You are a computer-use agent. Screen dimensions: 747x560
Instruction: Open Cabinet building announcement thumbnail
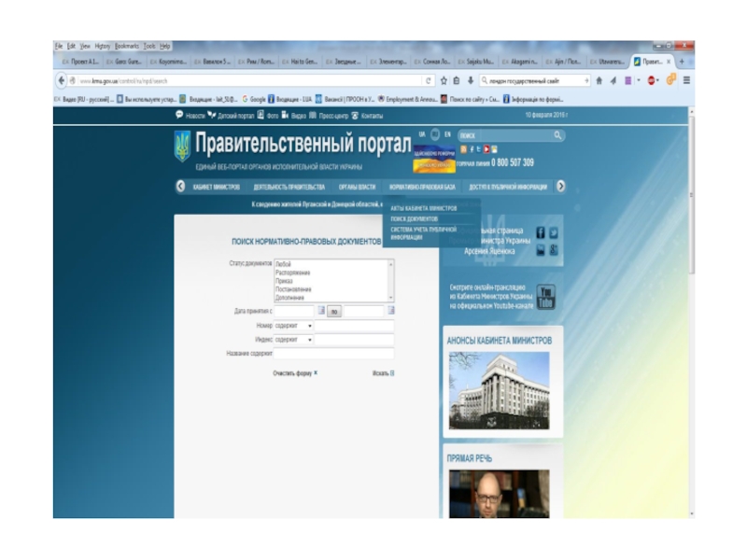499,390
